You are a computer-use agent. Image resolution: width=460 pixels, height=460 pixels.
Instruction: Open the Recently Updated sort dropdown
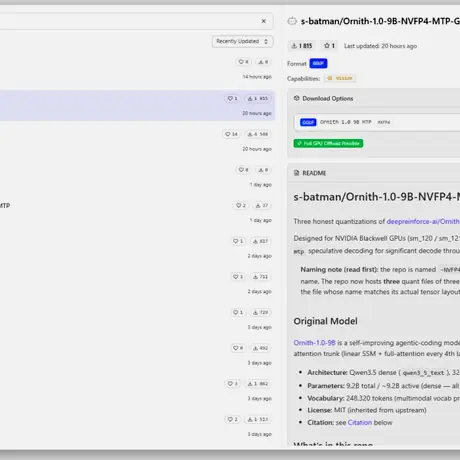point(242,41)
